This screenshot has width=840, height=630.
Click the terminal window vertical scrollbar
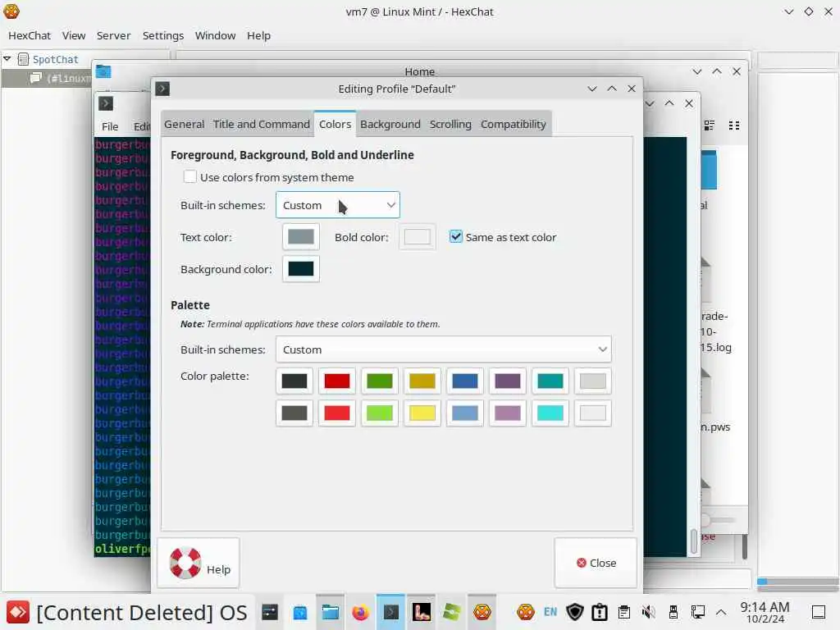(x=694, y=540)
